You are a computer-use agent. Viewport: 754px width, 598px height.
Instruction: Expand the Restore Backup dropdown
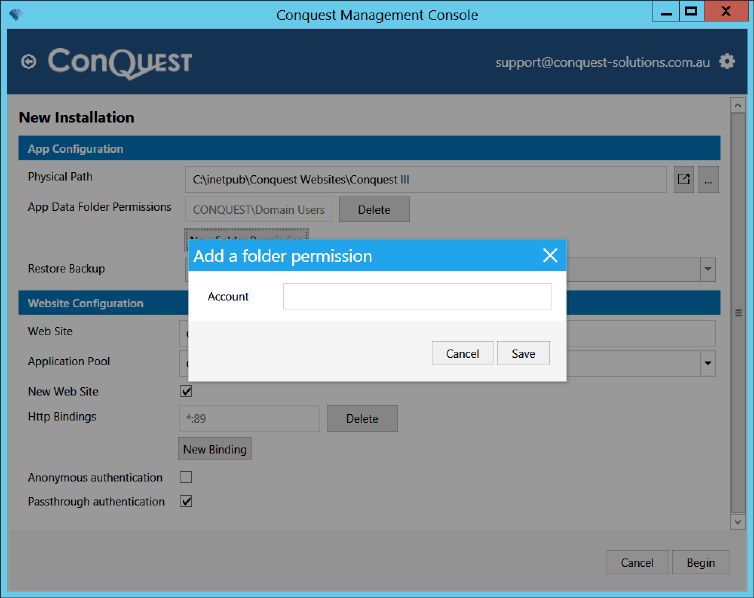[x=708, y=269]
